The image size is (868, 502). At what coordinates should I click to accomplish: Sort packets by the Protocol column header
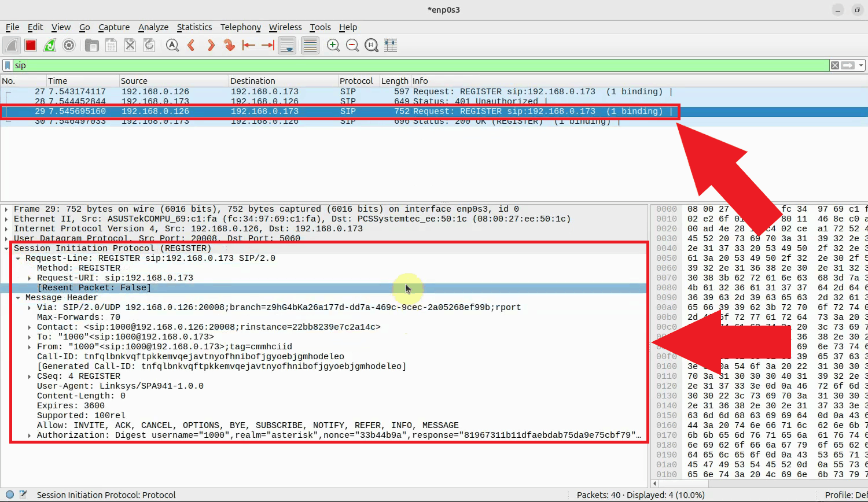coord(359,81)
